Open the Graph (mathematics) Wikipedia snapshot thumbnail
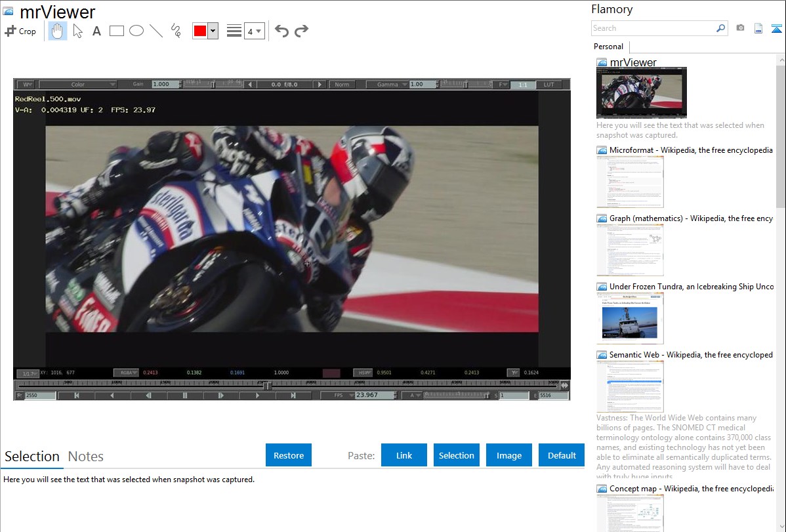The width and height of the screenshot is (786, 532). point(630,250)
